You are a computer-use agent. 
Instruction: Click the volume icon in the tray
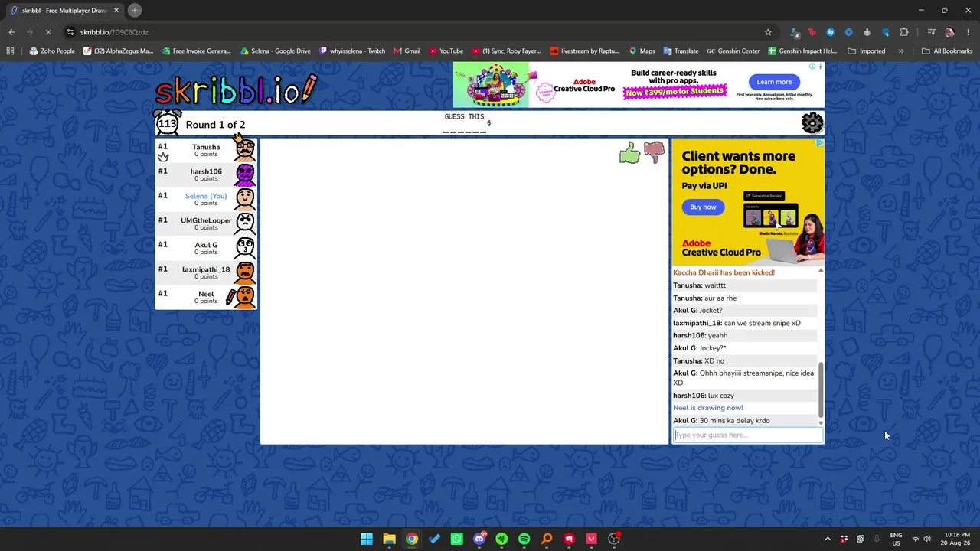pos(927,539)
